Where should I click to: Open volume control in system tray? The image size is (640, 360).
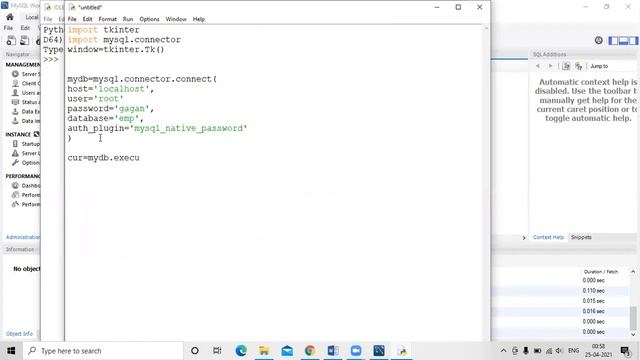559,351
